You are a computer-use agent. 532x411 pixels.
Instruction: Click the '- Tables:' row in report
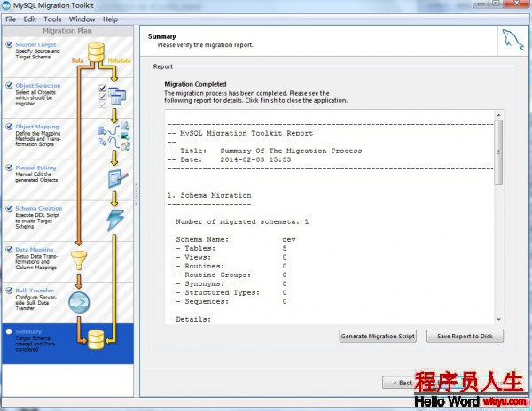[231, 248]
